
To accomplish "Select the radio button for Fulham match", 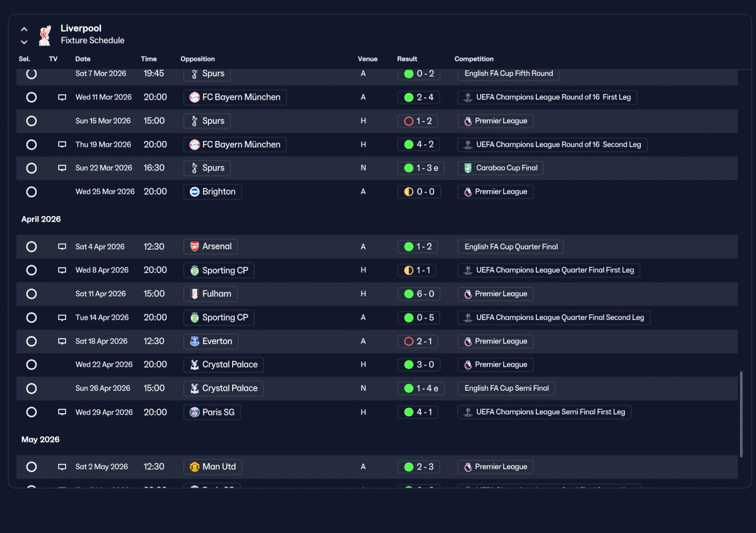I will click(x=31, y=294).
